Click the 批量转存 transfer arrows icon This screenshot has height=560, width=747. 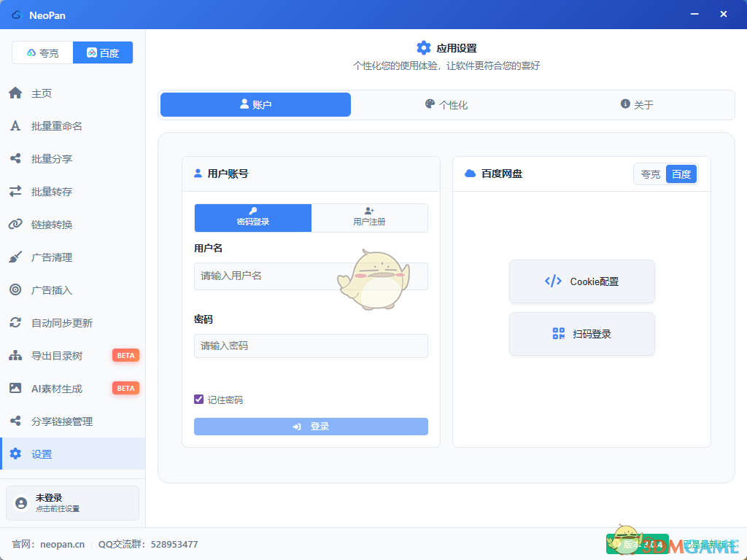pos(15,192)
